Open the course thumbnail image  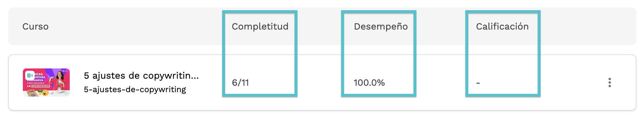click(x=46, y=82)
